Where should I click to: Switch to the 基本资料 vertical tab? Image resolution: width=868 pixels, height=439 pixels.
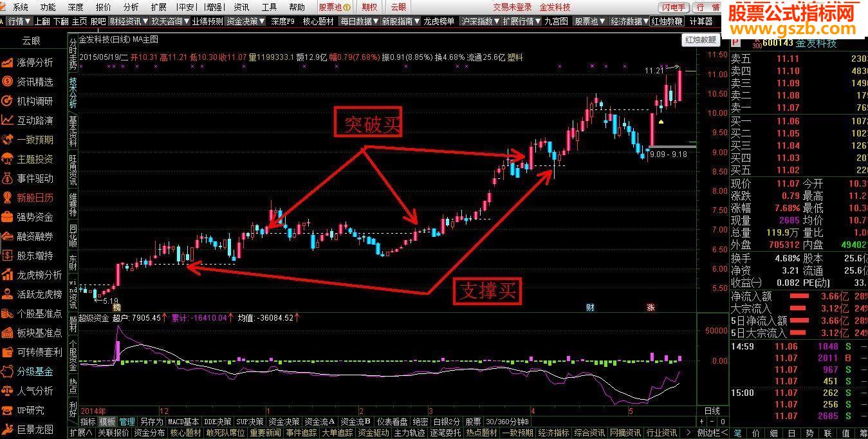point(73,132)
